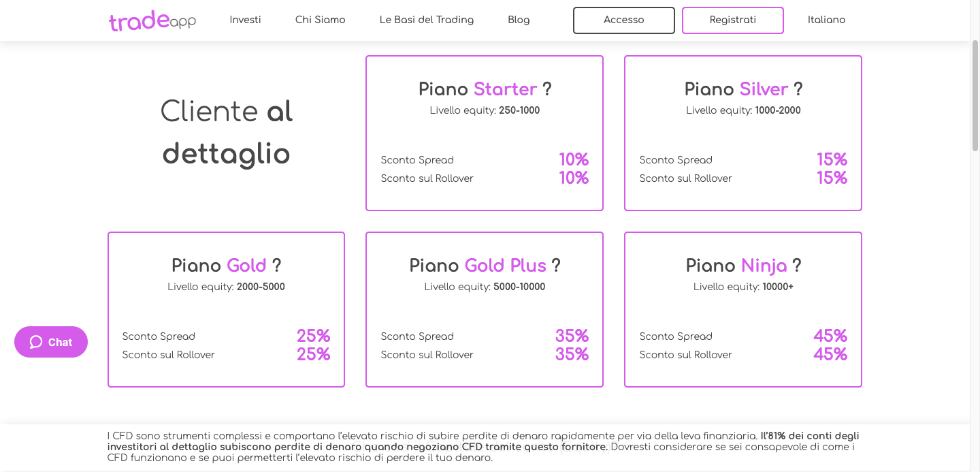Screen dimensions: 980x472
Task: Select the Piano Gold card
Action: pos(226,309)
